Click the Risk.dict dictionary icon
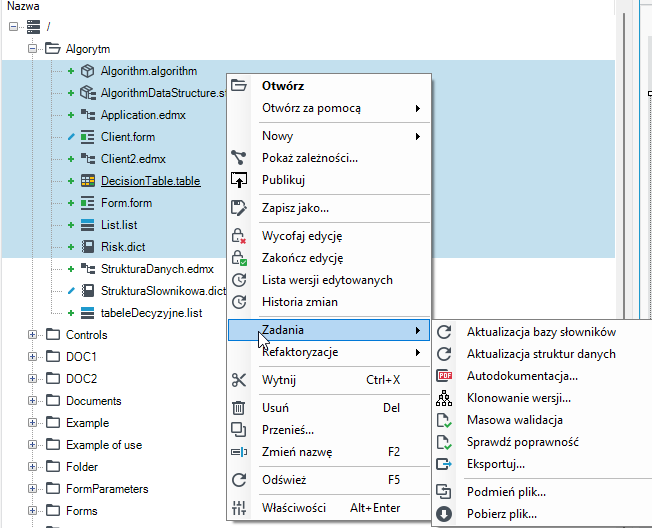Viewport: 652px width, 528px height. click(x=88, y=247)
